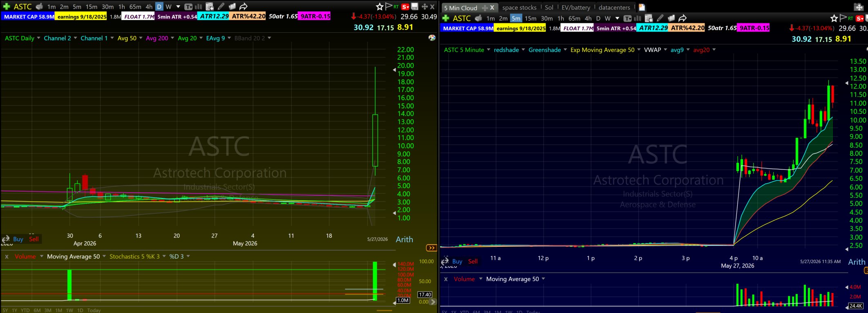This screenshot has width=868, height=313.
Task: Switch to the Sol tab
Action: pyautogui.click(x=549, y=7)
